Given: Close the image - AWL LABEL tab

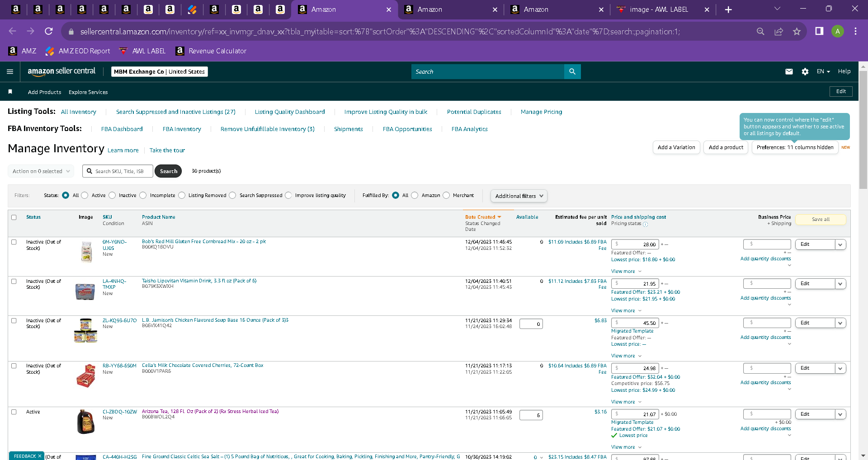Looking at the screenshot, I should [707, 9].
